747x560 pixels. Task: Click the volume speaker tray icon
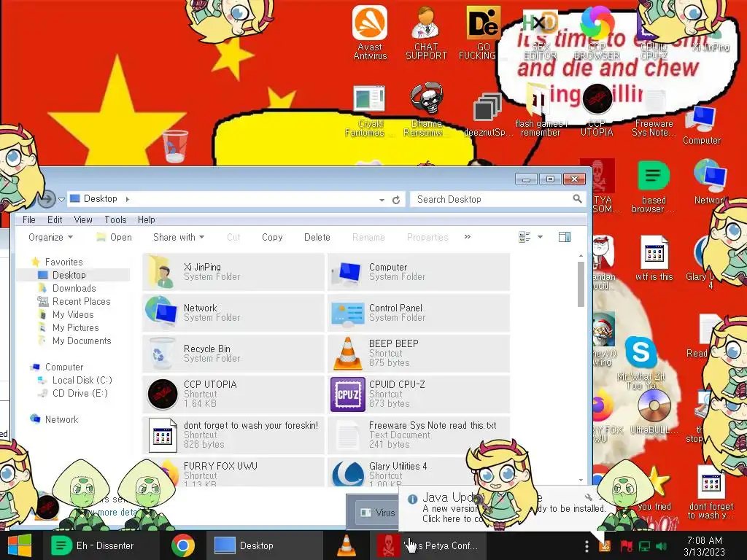click(661, 546)
